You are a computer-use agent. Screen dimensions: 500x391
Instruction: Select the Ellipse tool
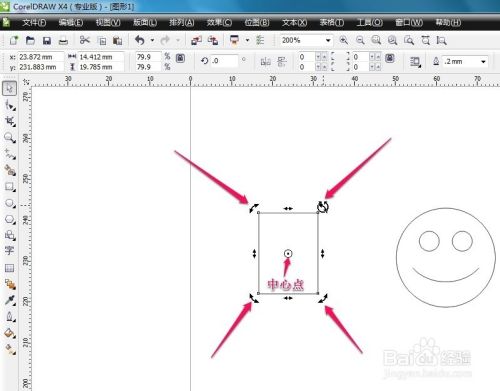(x=9, y=203)
